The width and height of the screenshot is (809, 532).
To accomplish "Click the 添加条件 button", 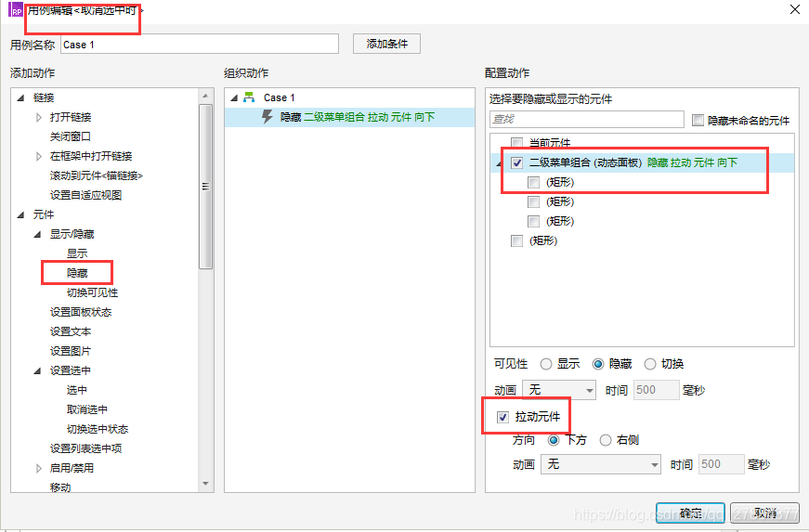I will (x=387, y=44).
